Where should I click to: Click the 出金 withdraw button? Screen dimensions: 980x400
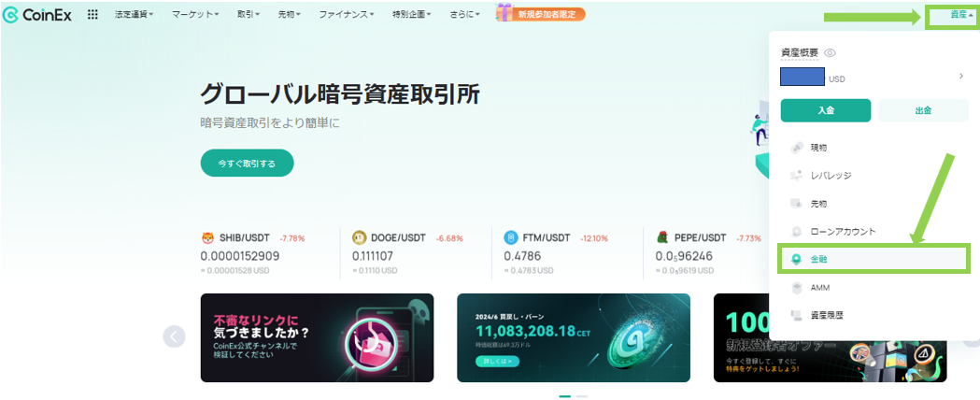[923, 110]
